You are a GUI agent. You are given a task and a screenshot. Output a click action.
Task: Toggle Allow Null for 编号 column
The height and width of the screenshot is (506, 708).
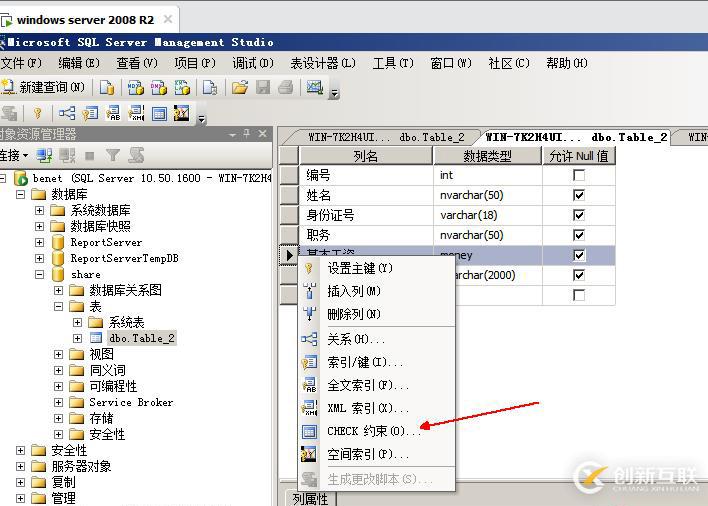point(578,175)
